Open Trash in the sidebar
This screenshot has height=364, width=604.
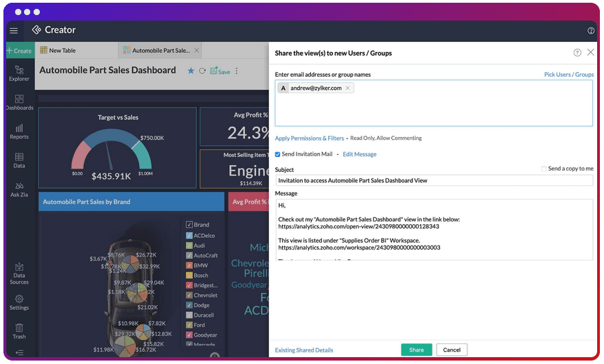click(x=19, y=331)
